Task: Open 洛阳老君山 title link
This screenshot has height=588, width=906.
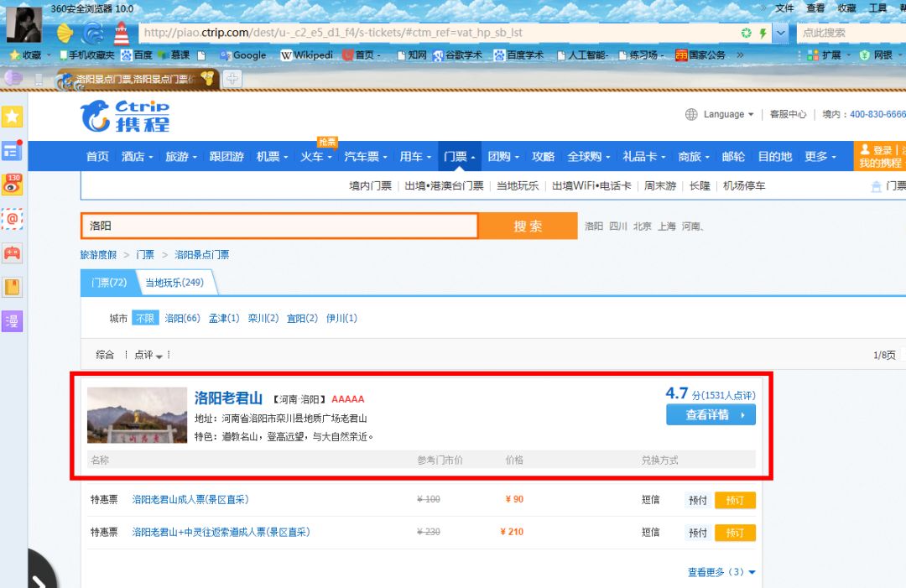Action: pyautogui.click(x=228, y=398)
